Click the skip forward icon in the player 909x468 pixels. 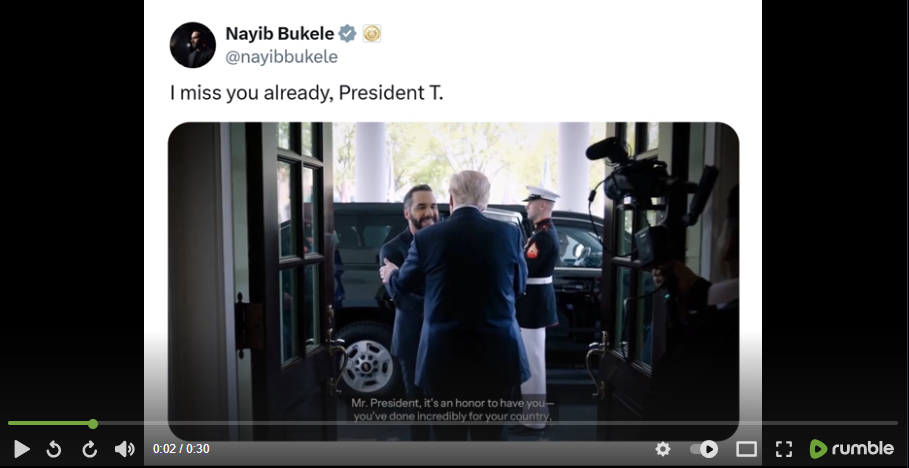[x=89, y=449]
